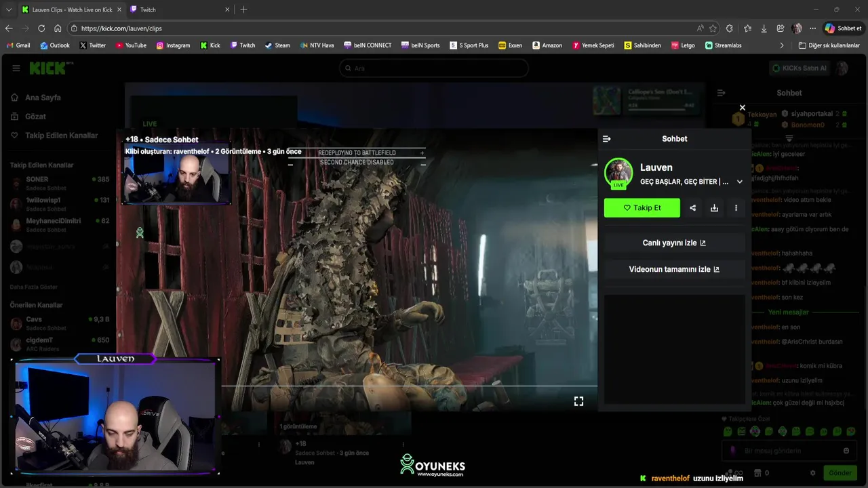Open the browser profile avatar
Image resolution: width=868 pixels, height=488 pixels.
tap(797, 28)
